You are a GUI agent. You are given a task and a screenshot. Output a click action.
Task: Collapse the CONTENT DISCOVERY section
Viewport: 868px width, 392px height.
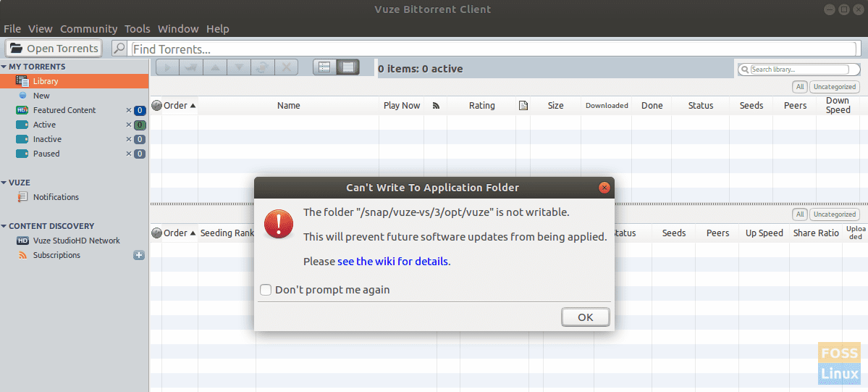coord(4,226)
